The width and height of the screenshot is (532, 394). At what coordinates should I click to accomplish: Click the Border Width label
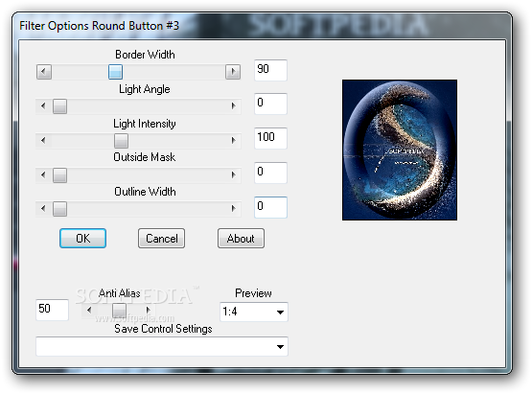(x=145, y=55)
